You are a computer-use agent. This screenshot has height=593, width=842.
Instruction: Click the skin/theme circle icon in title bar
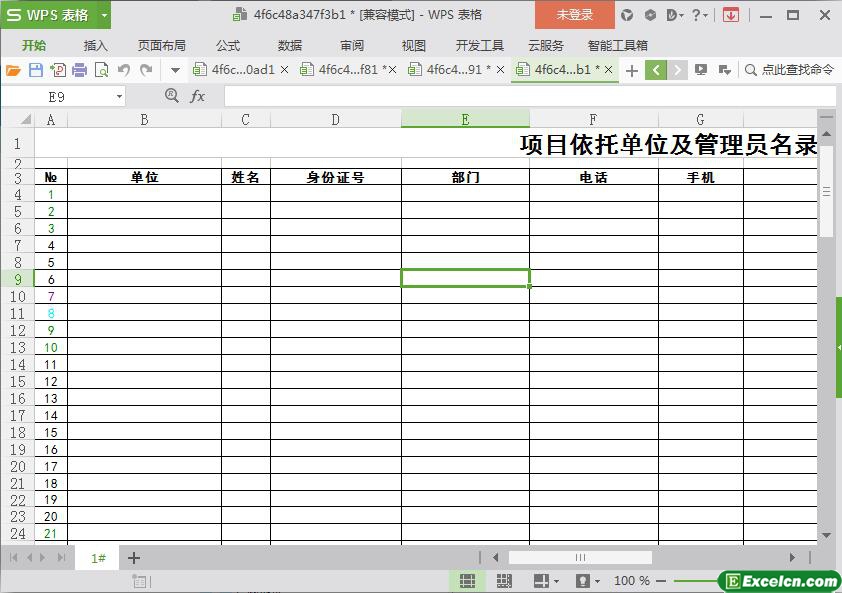pos(627,15)
